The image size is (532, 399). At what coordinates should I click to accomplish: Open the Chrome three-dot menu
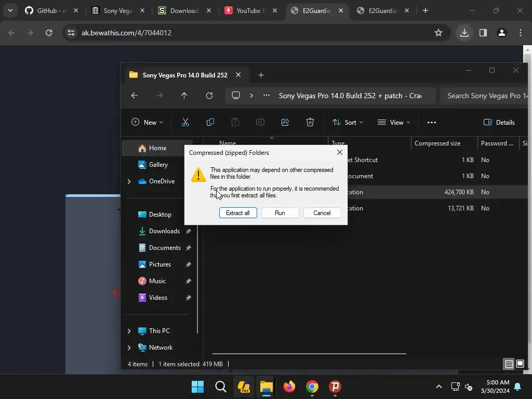click(x=521, y=33)
